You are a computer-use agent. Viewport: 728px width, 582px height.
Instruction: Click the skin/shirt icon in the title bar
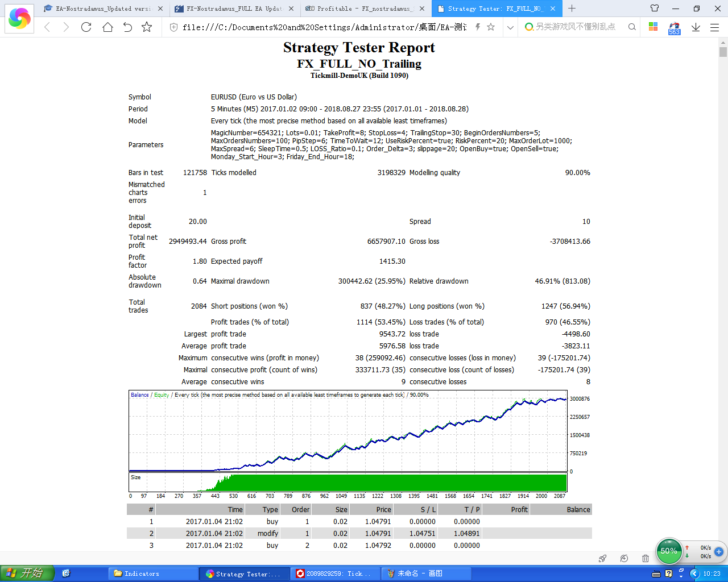coord(655,9)
